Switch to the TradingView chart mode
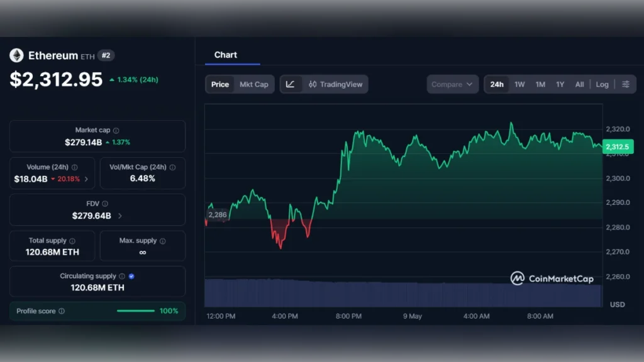Screen dimensions: 644x362 click(x=336, y=85)
